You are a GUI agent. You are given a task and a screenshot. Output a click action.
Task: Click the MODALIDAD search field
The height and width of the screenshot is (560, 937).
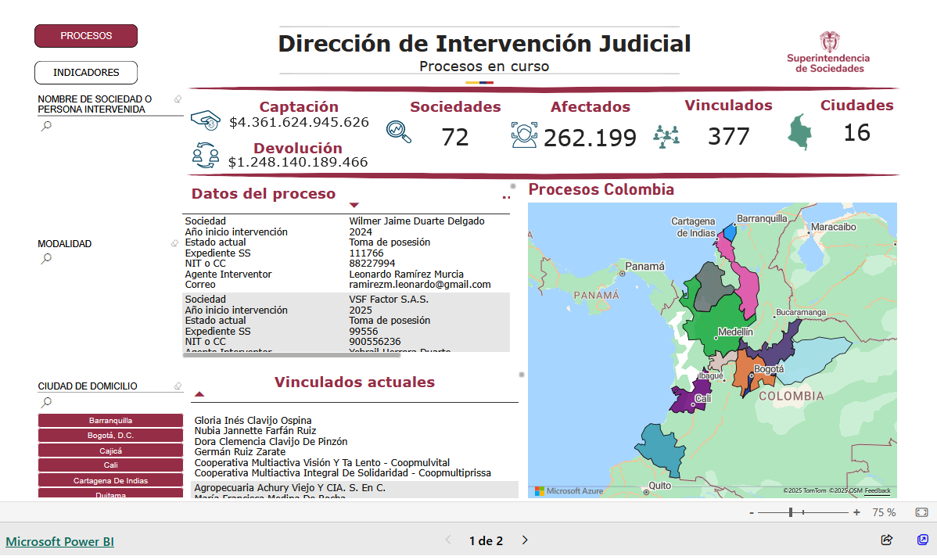pos(102,258)
